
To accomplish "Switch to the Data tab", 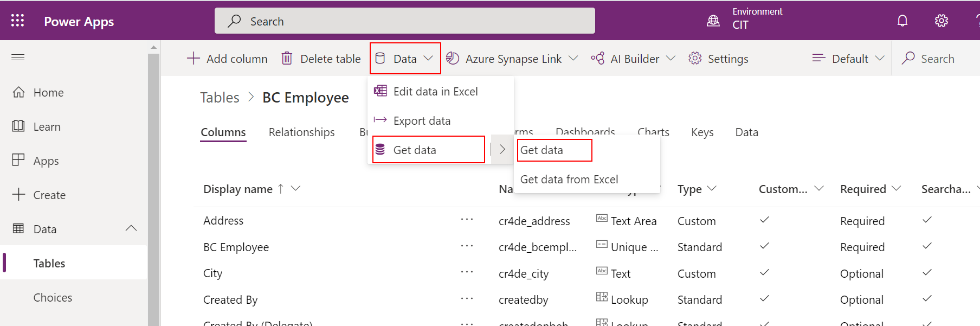I will tap(746, 132).
